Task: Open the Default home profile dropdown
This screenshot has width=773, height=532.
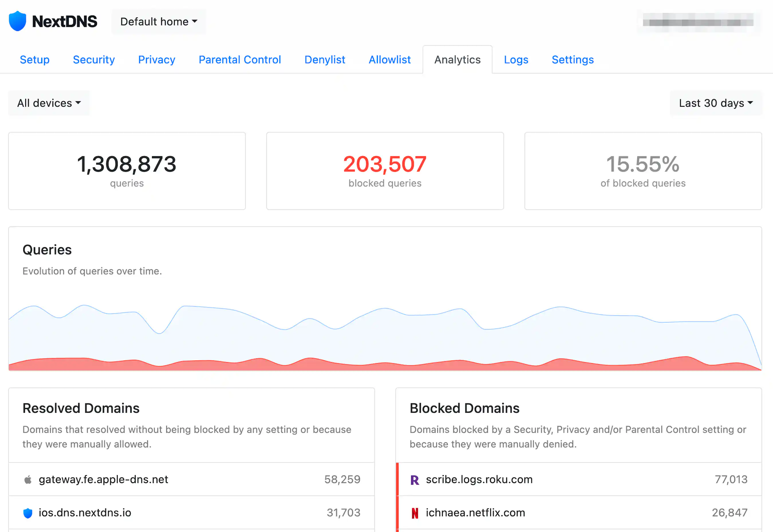Action: [x=159, y=21]
